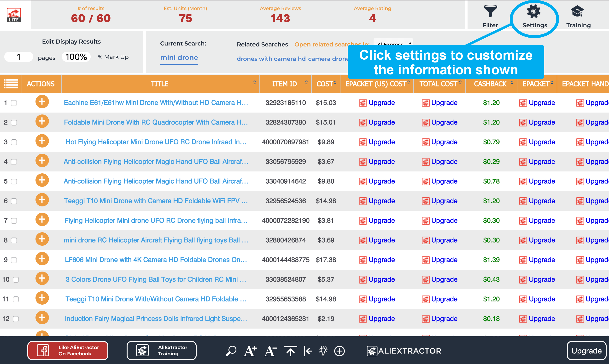
Task: Sort by the TITLE column arrows
Action: click(x=254, y=83)
